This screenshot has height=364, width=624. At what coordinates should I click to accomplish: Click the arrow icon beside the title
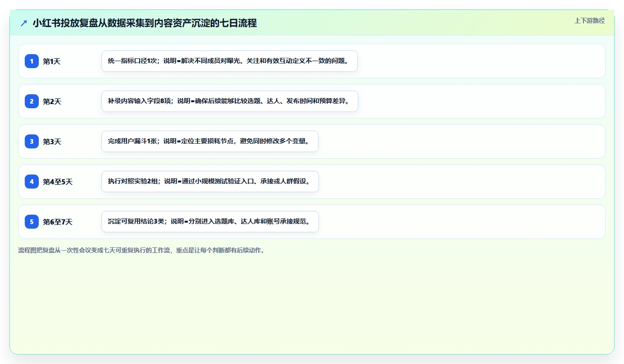click(x=24, y=23)
